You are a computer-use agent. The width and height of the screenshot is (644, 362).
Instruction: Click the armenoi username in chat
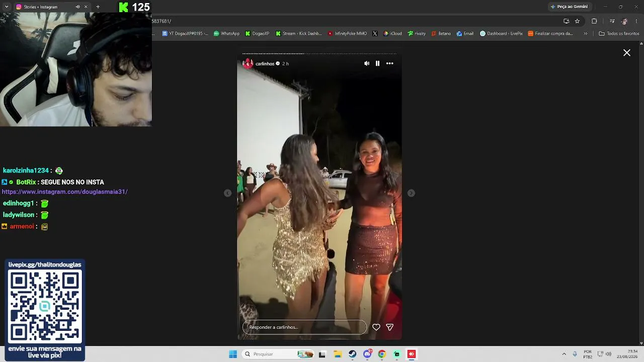(22, 226)
